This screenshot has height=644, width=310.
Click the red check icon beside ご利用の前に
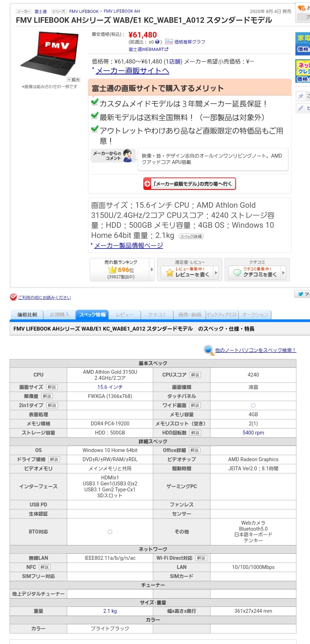coord(13,297)
